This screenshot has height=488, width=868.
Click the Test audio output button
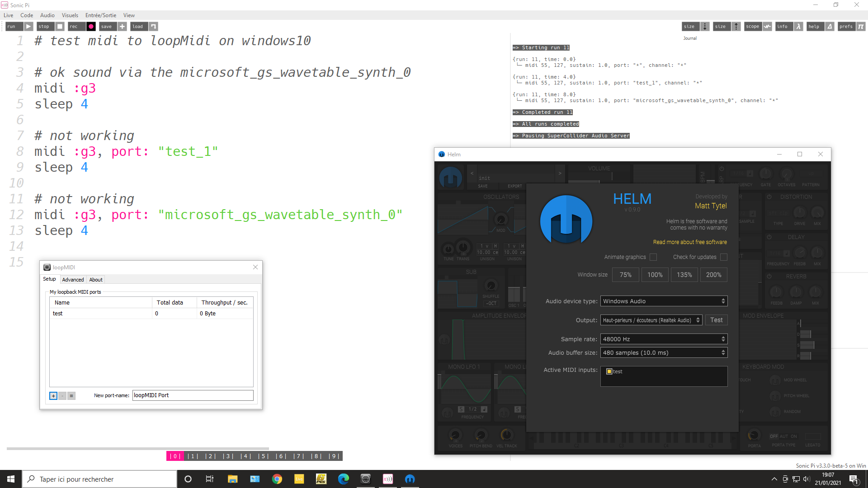716,320
